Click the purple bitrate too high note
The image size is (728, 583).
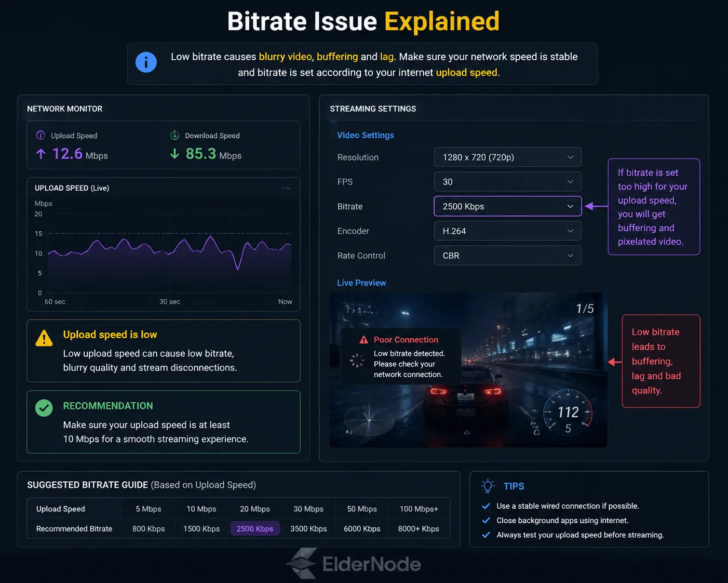pyautogui.click(x=654, y=207)
